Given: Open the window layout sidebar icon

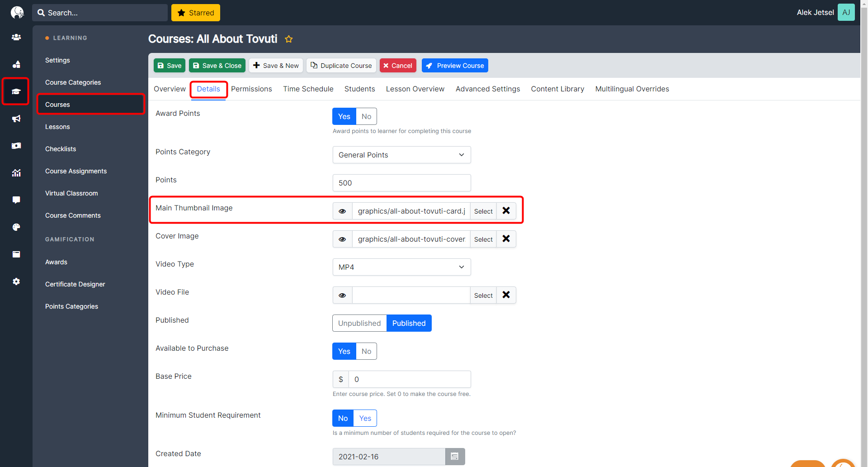Looking at the screenshot, I should (x=16, y=254).
